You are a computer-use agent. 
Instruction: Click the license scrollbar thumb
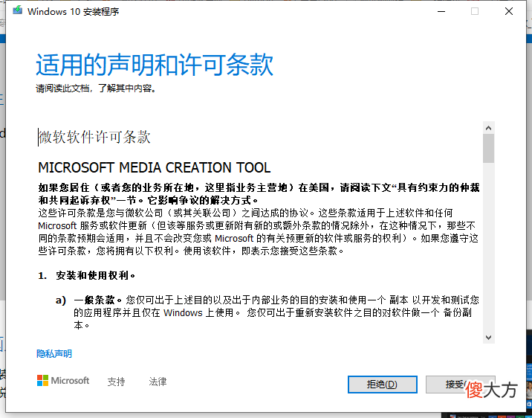pos(489,149)
